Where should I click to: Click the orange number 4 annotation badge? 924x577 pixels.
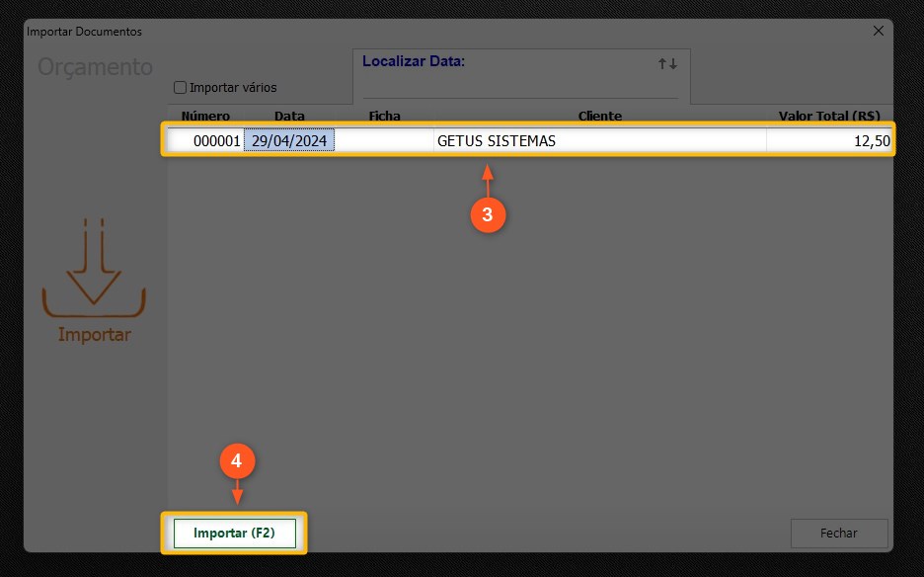point(237,460)
